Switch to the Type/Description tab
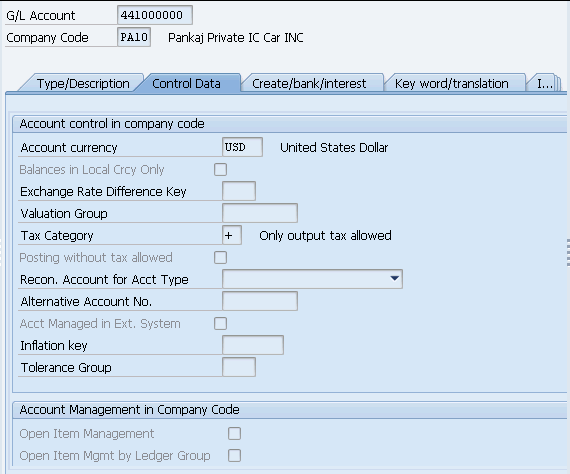Image resolution: width=570 pixels, height=474 pixels. point(83,84)
